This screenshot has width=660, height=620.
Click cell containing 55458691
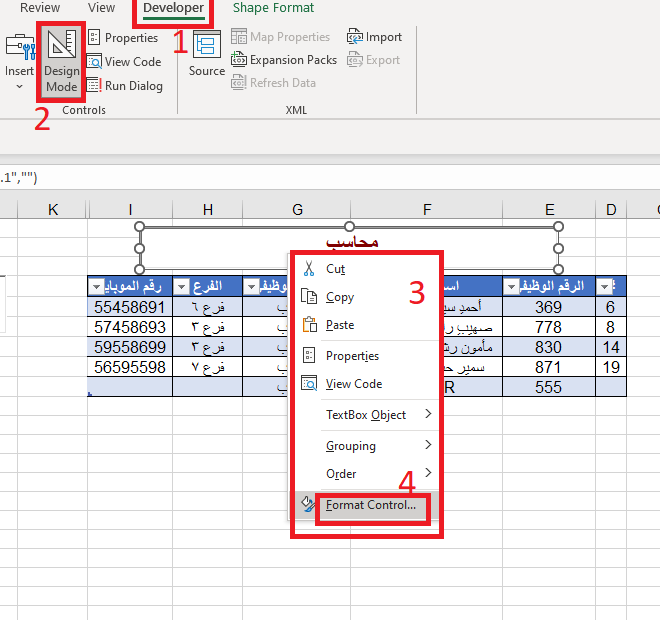(130, 307)
